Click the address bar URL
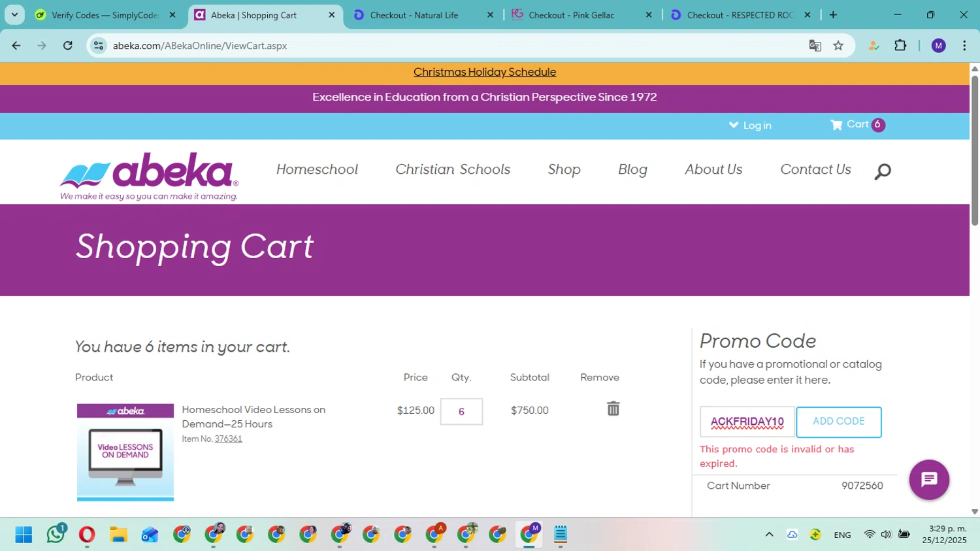 click(x=200, y=46)
